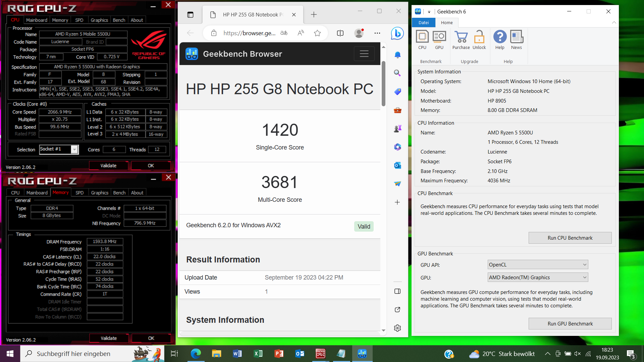The width and height of the screenshot is (644, 362).
Task: Open the quick access toolbar dropdown in Geekbench
Action: coord(429,12)
